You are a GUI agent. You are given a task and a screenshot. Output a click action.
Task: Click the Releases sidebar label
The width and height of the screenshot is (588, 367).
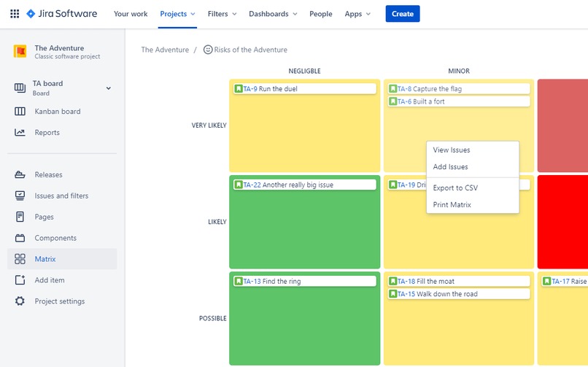pyautogui.click(x=48, y=174)
